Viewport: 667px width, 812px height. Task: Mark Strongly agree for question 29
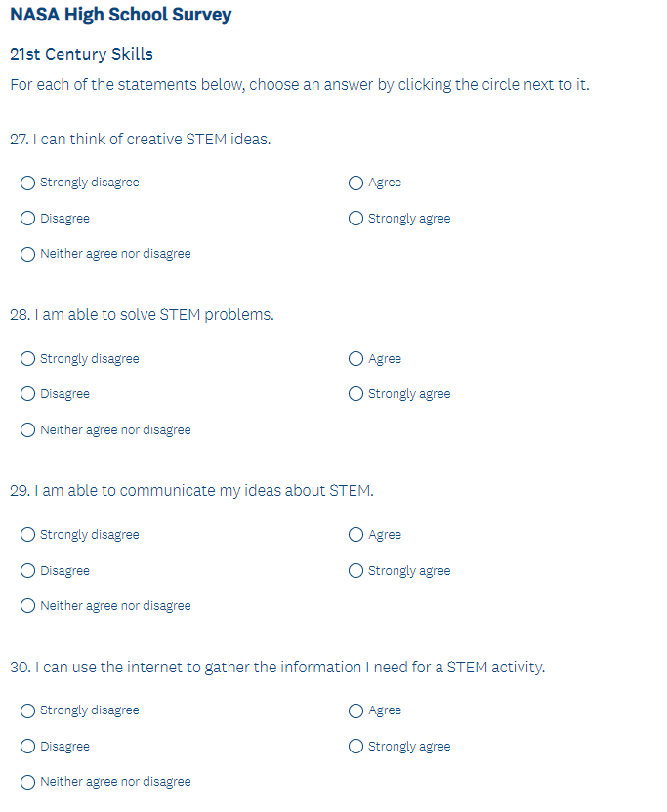point(356,571)
